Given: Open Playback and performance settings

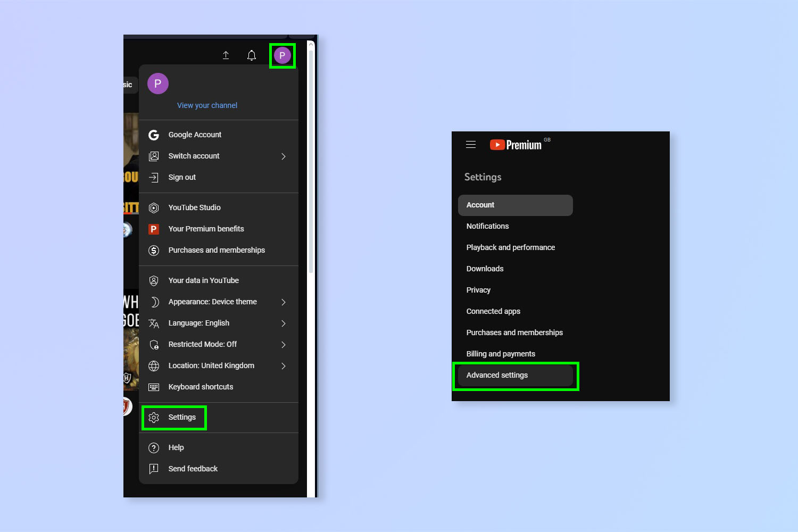Looking at the screenshot, I should coord(511,247).
